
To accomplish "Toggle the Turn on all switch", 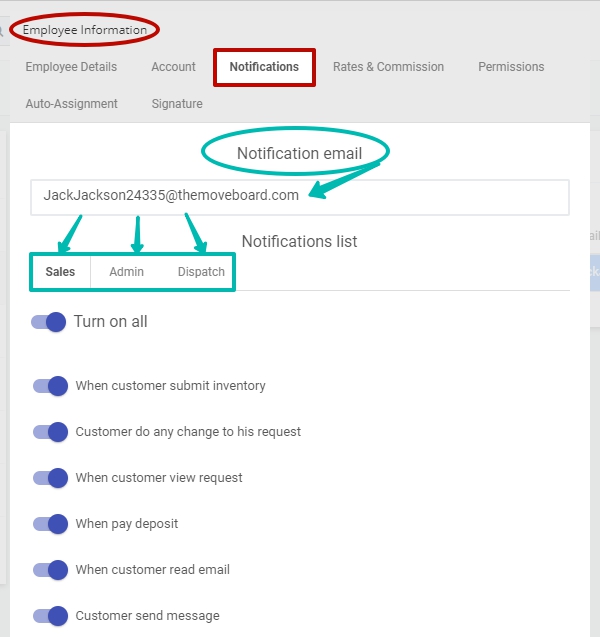I will tap(49, 322).
